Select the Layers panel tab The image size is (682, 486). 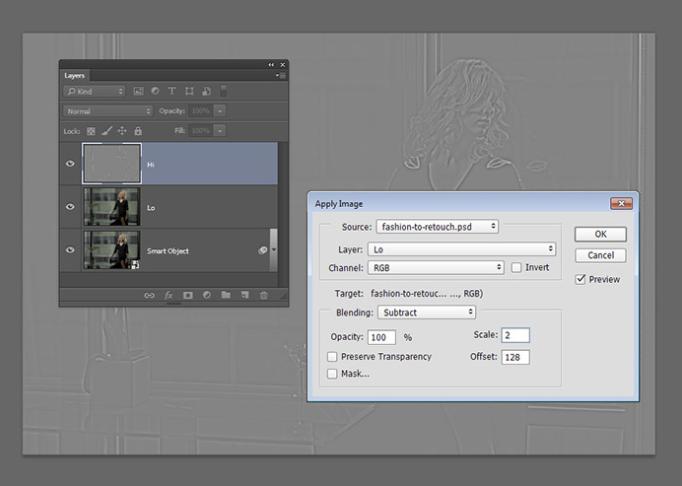tap(75, 76)
